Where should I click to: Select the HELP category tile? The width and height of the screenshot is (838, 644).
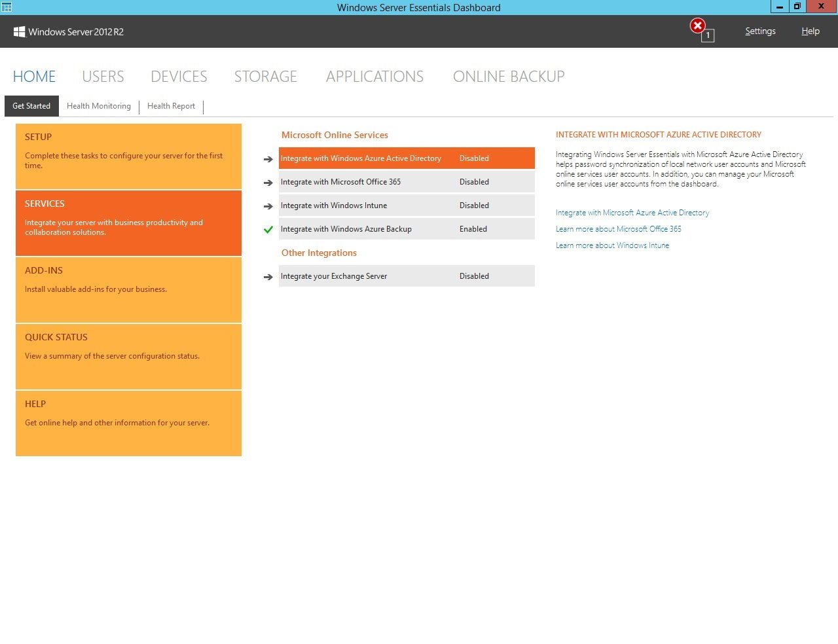pos(128,423)
